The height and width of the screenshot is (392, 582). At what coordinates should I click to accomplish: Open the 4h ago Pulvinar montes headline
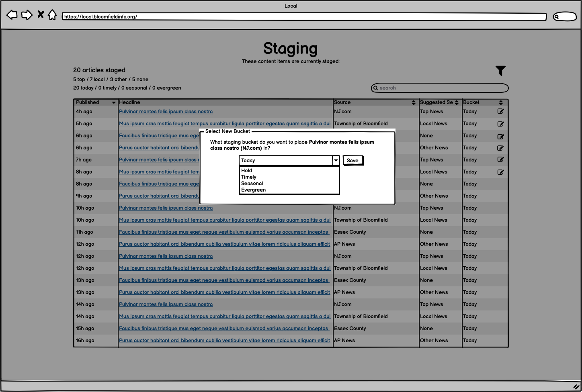166,112
